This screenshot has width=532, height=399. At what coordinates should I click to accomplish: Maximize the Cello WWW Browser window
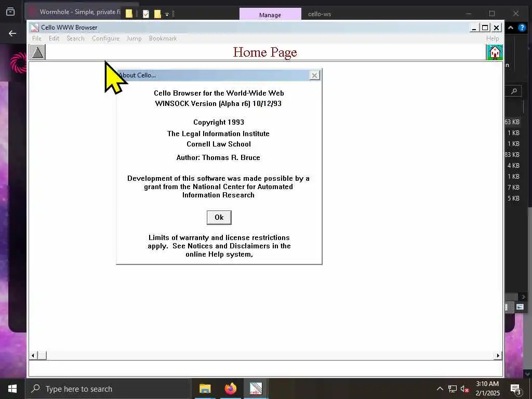tap(485, 28)
